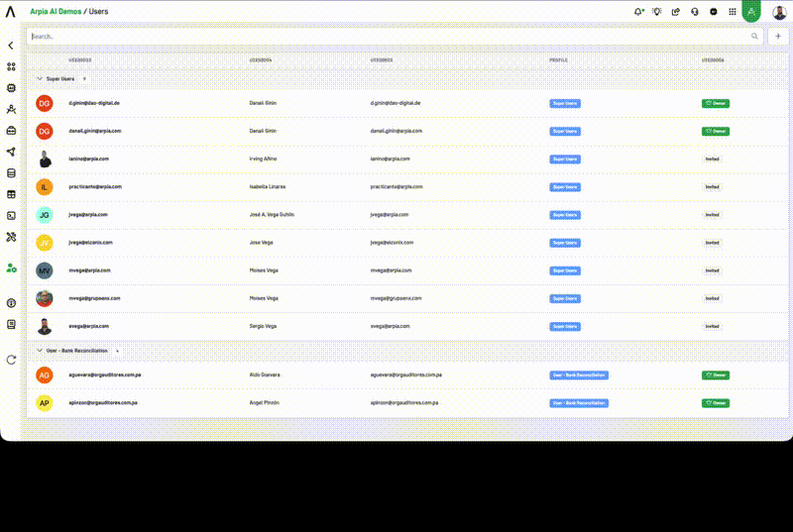Screen dimensions: 793x532
Task: Follow the Arpia AI Demos breadcrumb link
Action: [56, 11]
